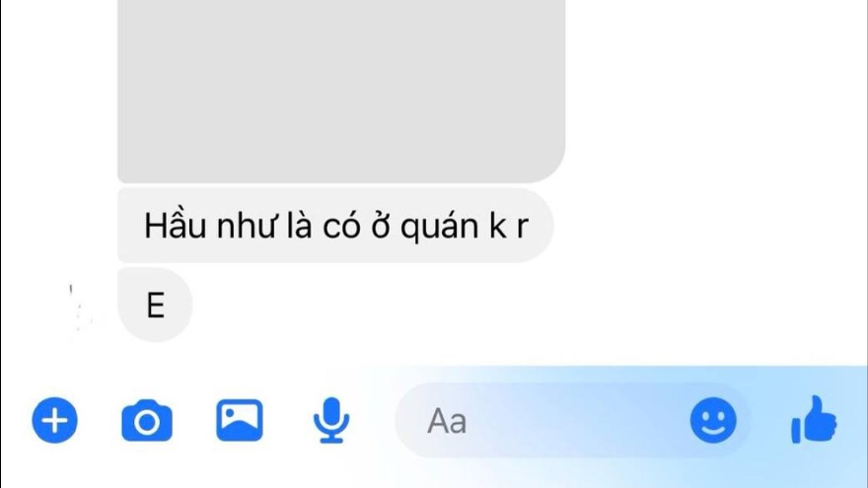Screen dimensions: 868x488
Task: Click the word 'là' in the message
Action: pyautogui.click(x=300, y=226)
